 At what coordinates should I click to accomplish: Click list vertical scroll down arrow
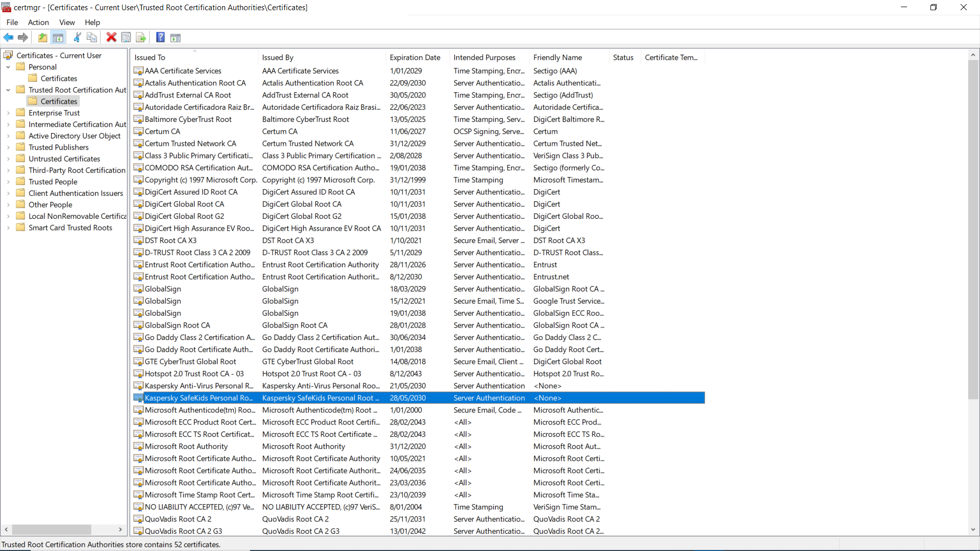973,530
